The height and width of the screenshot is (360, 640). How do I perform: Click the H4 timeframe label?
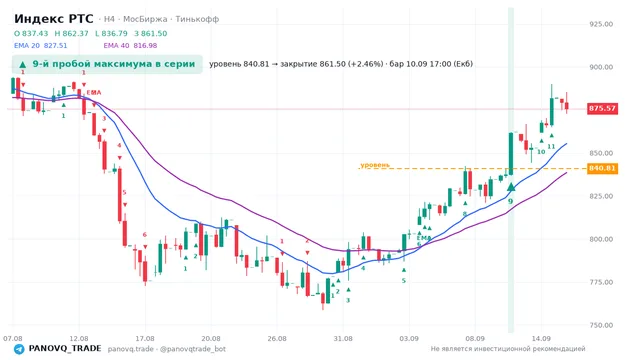point(109,19)
